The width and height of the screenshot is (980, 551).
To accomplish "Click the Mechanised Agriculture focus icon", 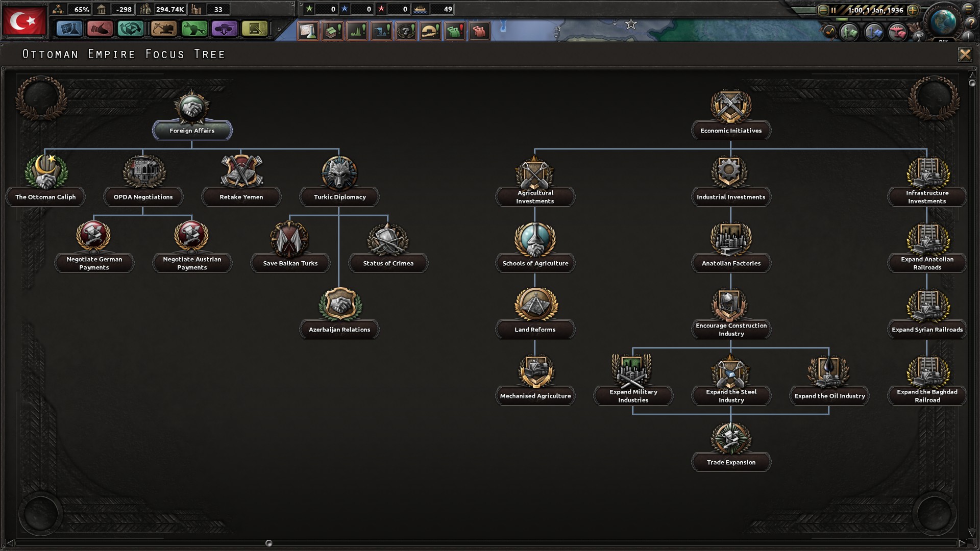I will (x=535, y=371).
